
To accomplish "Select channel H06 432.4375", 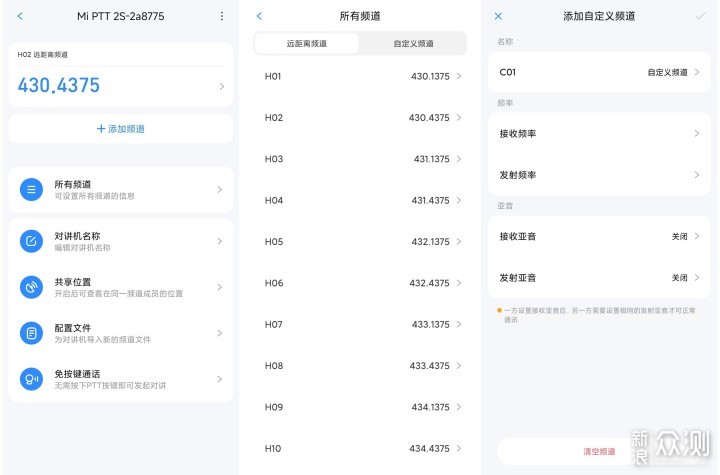I will [x=360, y=283].
